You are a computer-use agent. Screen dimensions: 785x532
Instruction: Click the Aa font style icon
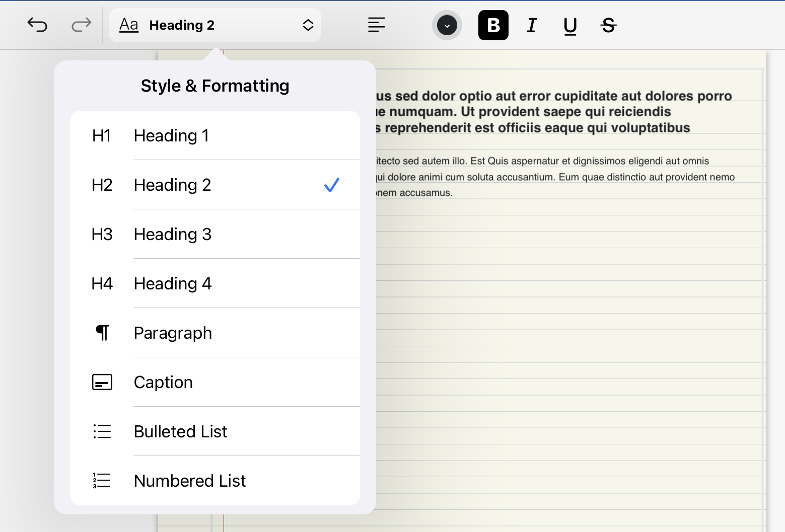[129, 25]
